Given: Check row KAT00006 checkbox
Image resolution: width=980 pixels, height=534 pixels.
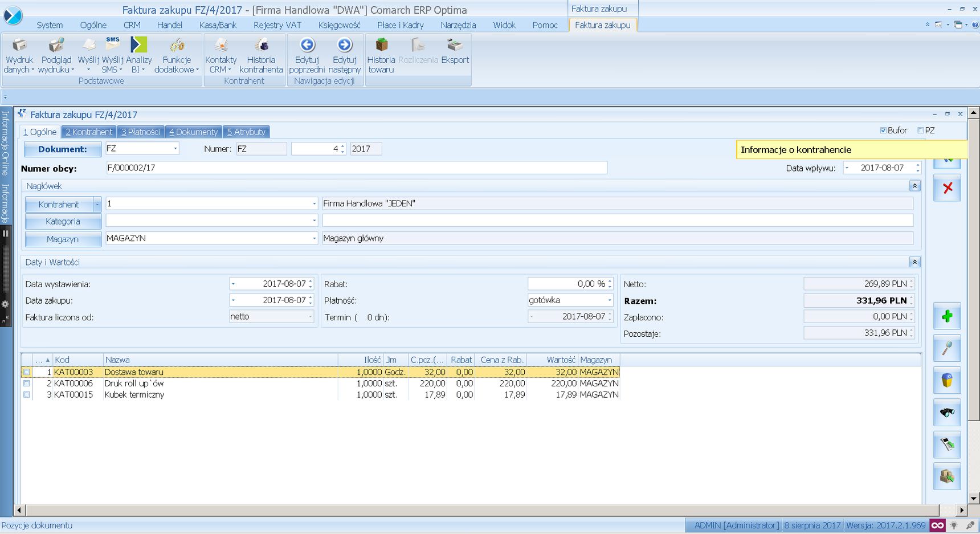Looking at the screenshot, I should tap(26, 384).
